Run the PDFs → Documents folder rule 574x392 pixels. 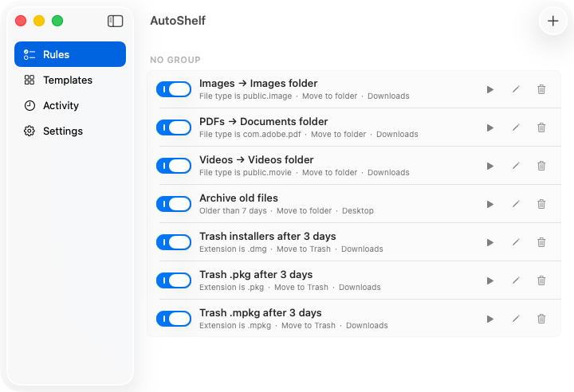[490, 127]
